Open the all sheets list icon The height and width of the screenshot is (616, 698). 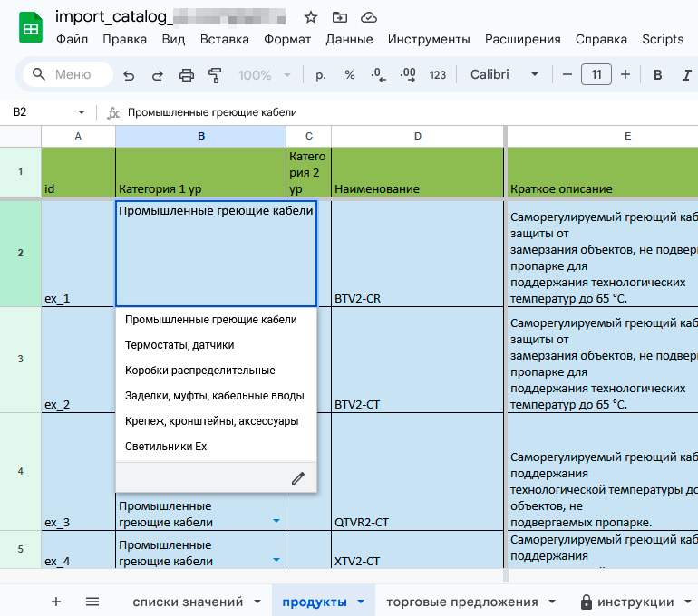92,602
